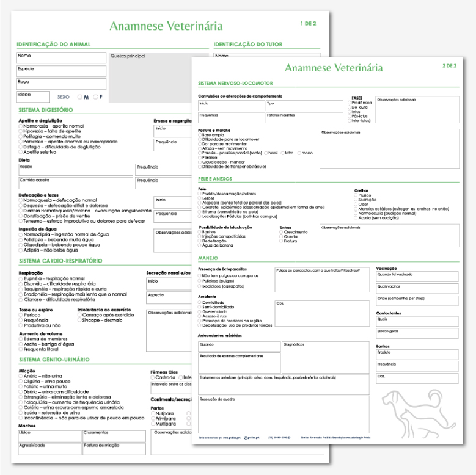
Task: Select Injeções carrapaticidas option
Action: click(x=200, y=237)
